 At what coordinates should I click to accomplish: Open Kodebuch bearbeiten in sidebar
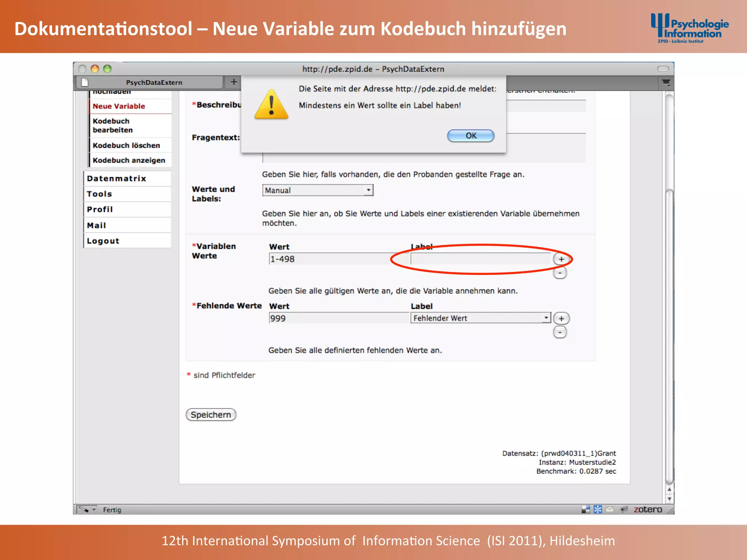[112, 125]
